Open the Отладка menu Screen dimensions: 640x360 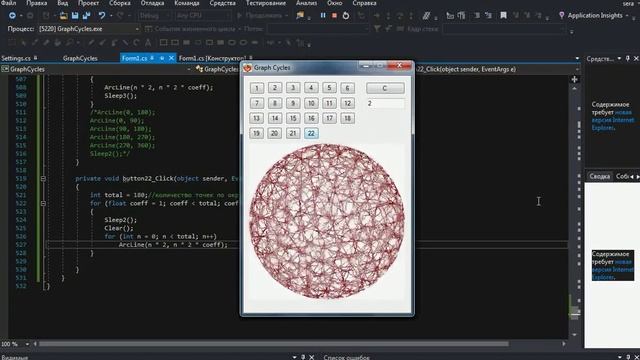click(152, 3)
